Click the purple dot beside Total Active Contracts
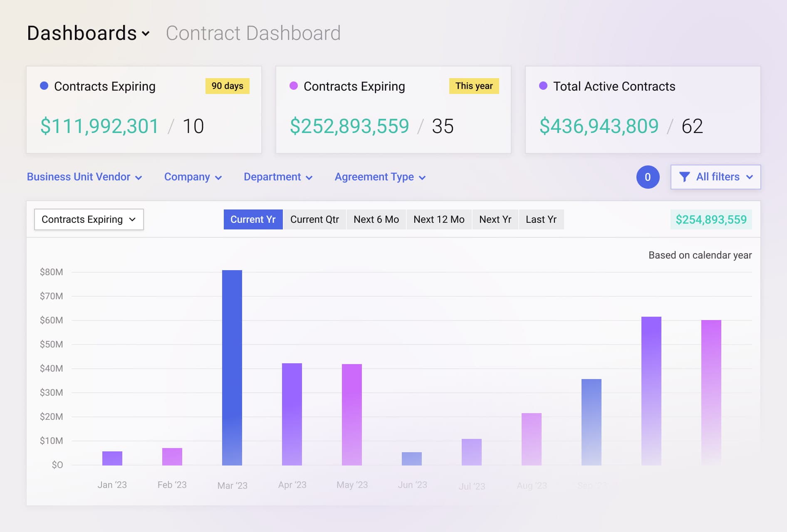Viewport: 787px width, 532px height. [x=542, y=86]
